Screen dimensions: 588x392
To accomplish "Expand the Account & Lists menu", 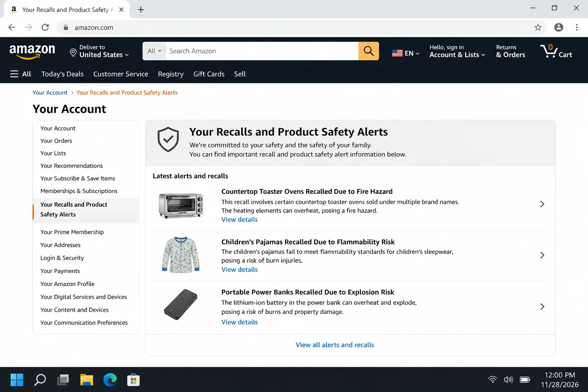I will click(x=457, y=51).
